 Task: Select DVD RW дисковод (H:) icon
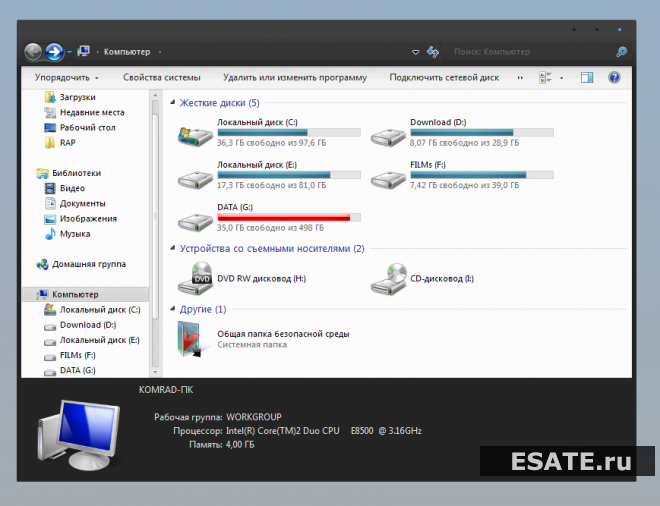click(195, 278)
